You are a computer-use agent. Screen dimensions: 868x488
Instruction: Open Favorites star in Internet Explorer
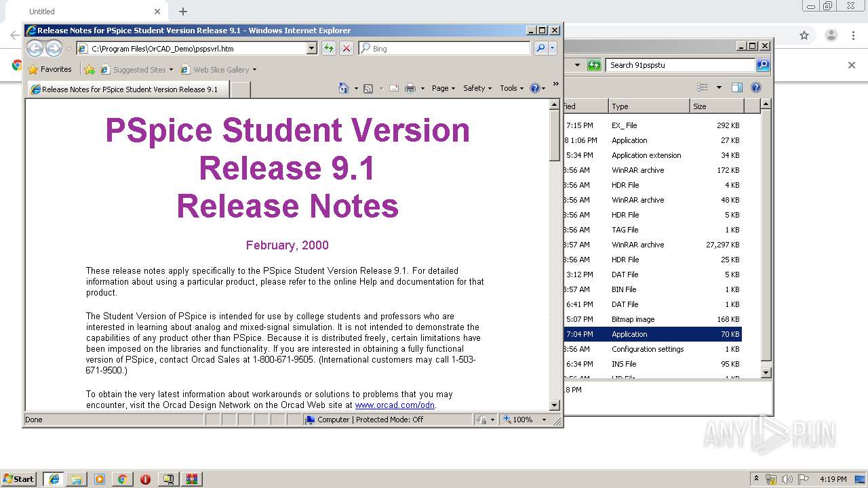50,69
